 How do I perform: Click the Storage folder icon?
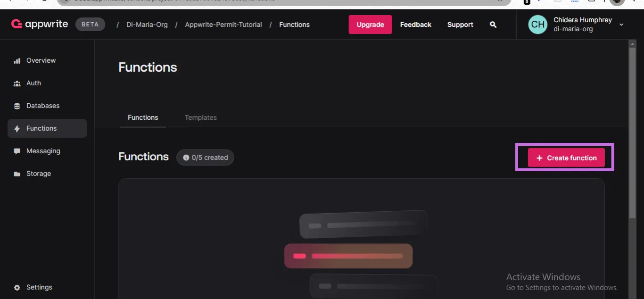(17, 174)
